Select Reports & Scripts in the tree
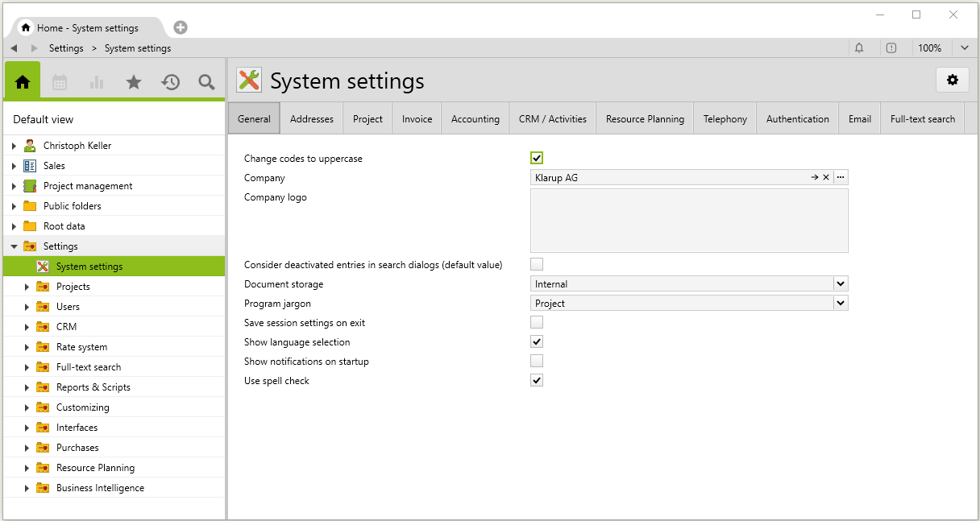 click(93, 387)
